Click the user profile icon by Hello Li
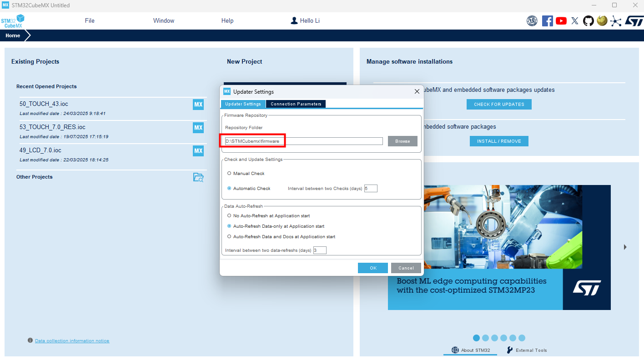644x360 pixels. [294, 20]
